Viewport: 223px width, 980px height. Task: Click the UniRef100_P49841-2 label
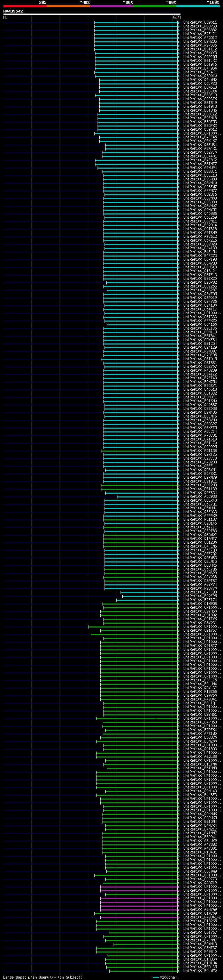click(x=202, y=918)
